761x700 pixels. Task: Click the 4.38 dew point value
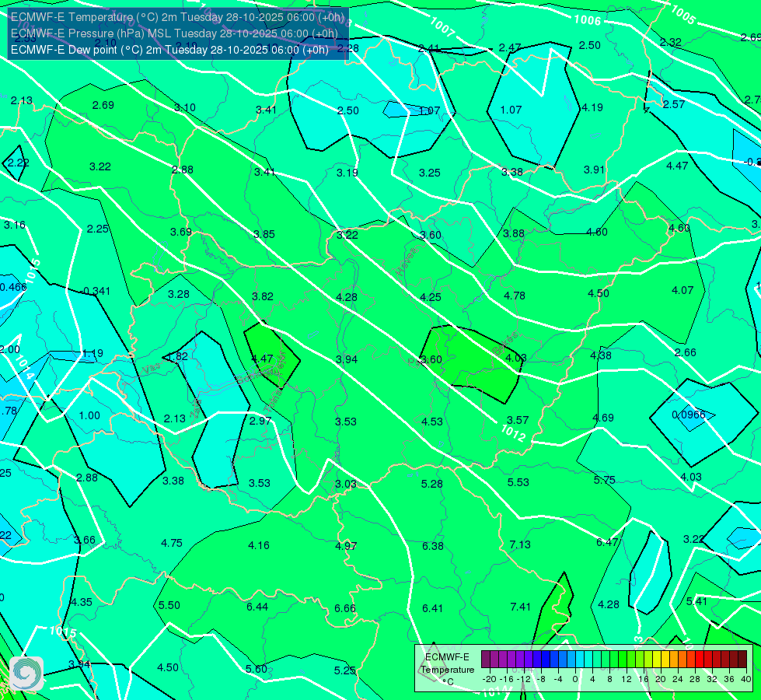point(601,355)
